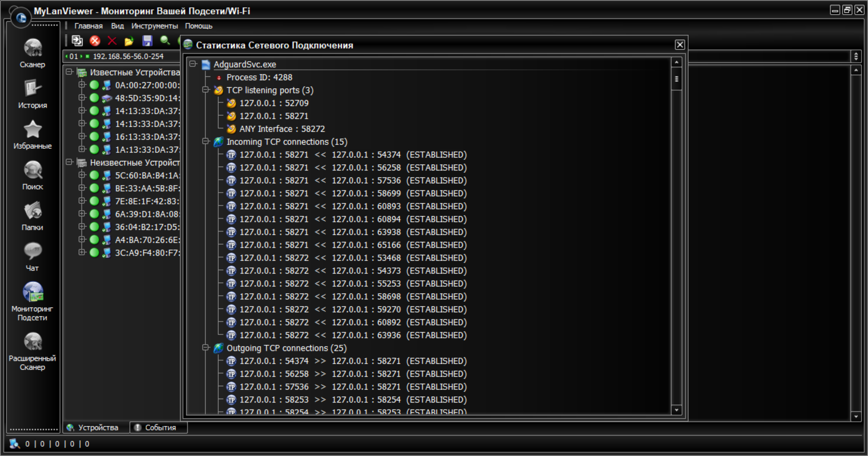Open Мониторинг Подсети in sidebar
Image resolution: width=868 pixels, height=456 pixels.
33,301
